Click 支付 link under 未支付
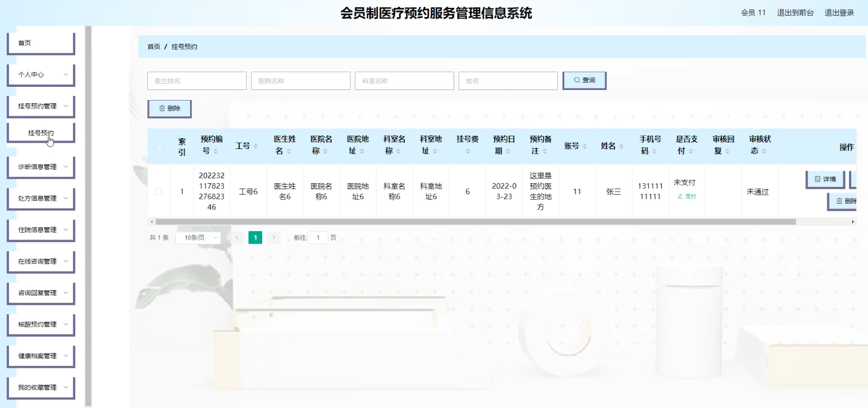 [x=687, y=196]
